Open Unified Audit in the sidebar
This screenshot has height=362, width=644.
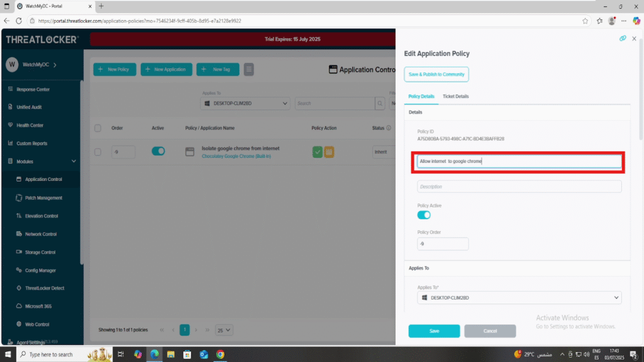click(29, 107)
